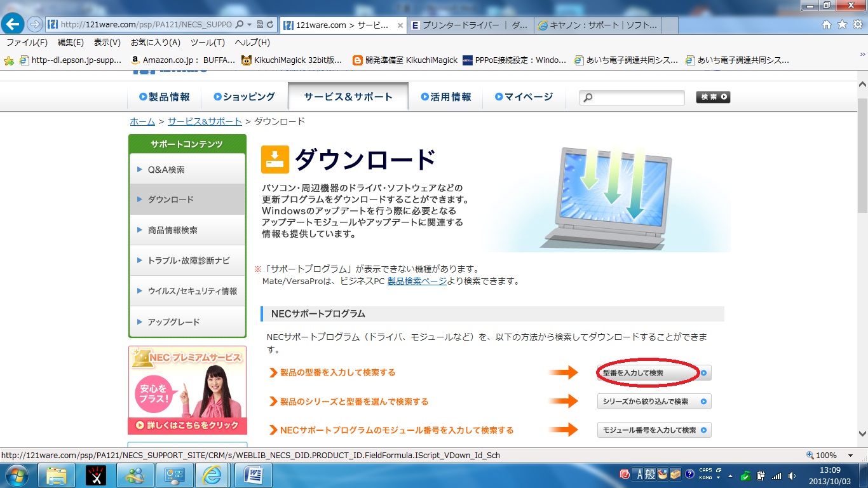This screenshot has width=868, height=488.
Task: Open Internet Explorer taskbar icon
Action: [x=212, y=475]
